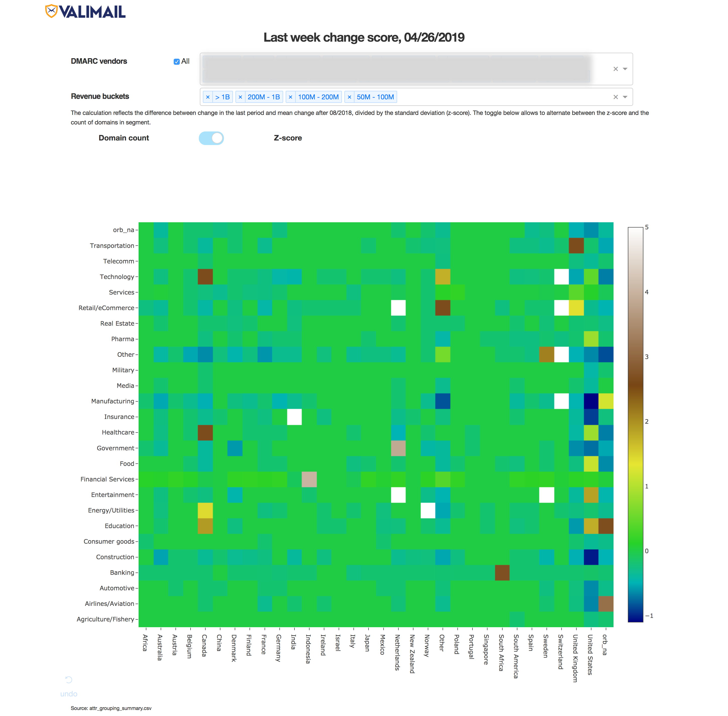This screenshot has width=728, height=716.
Task: Remove the > 1B revenue bucket tag
Action: pyautogui.click(x=208, y=97)
